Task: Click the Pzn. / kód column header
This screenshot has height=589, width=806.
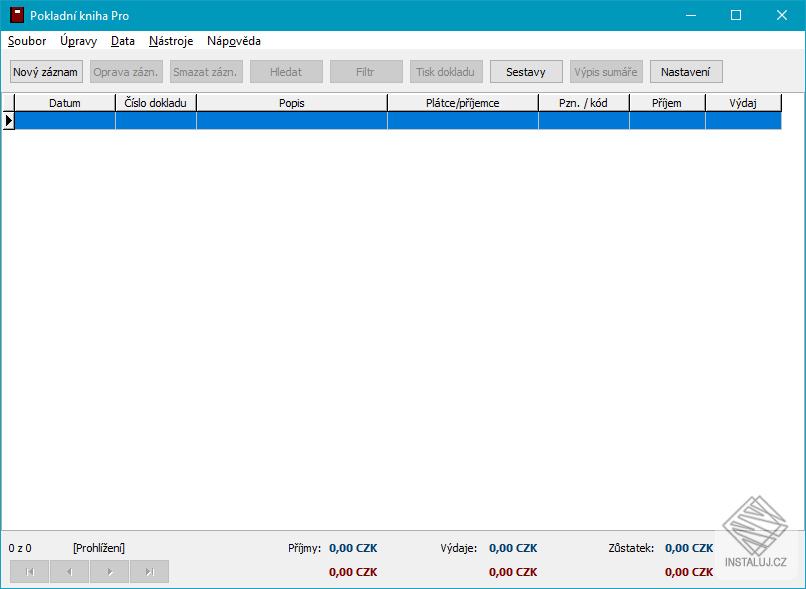Action: click(x=583, y=103)
